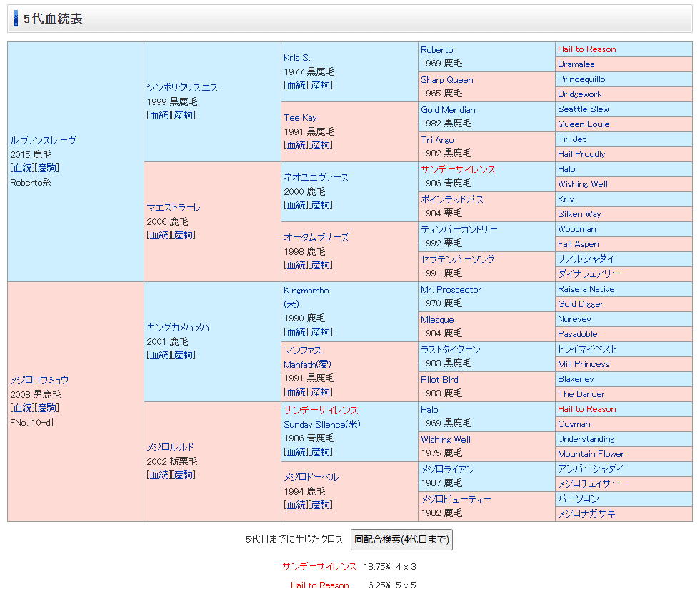Image resolution: width=700 pixels, height=594 pixels.
Task: Open Sharp Queen link
Action: [x=447, y=80]
